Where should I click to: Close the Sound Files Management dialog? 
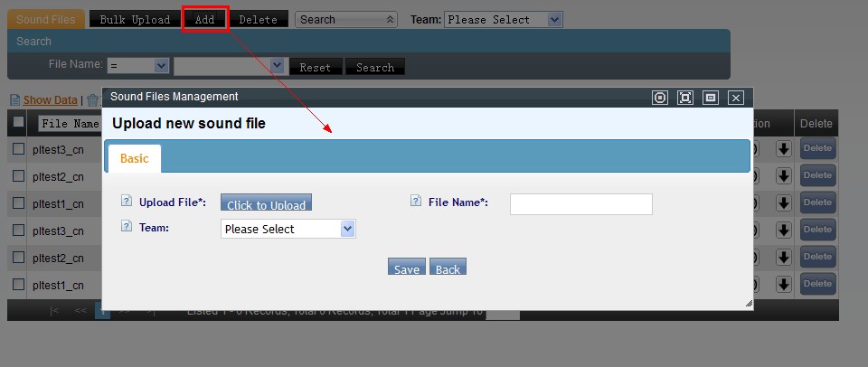coord(736,98)
